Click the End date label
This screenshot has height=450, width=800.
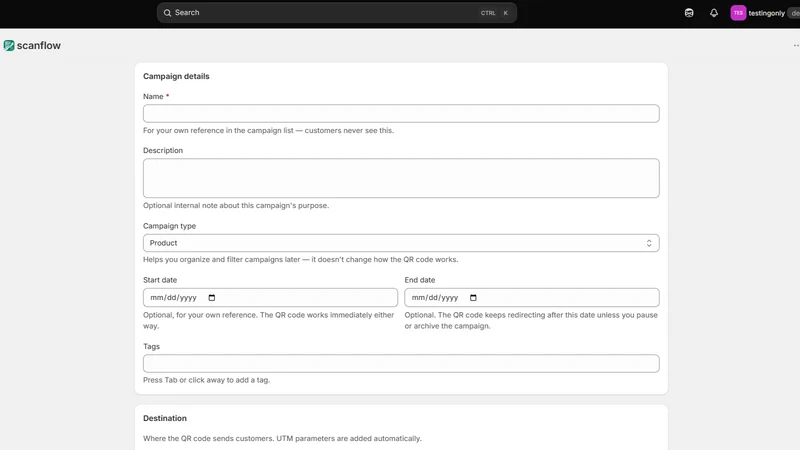(420, 280)
